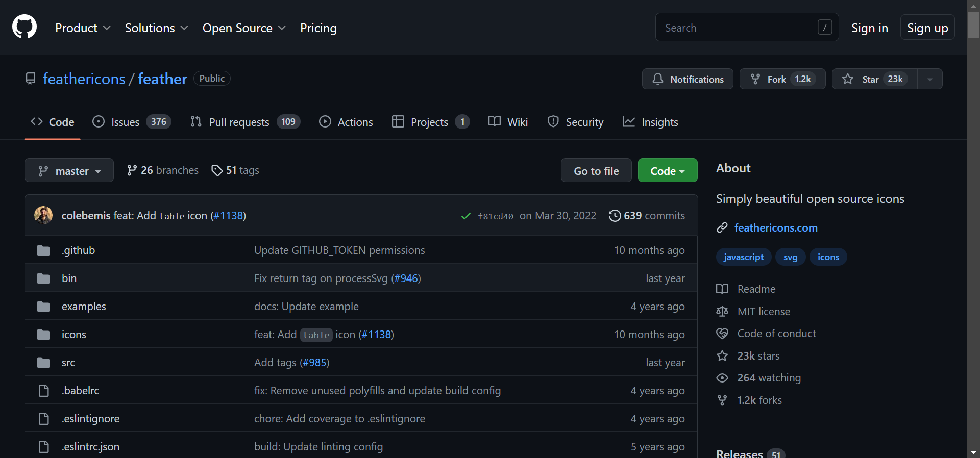Open the GitHub Octocat logo home link
This screenshot has width=980, height=458.
pyautogui.click(x=24, y=27)
